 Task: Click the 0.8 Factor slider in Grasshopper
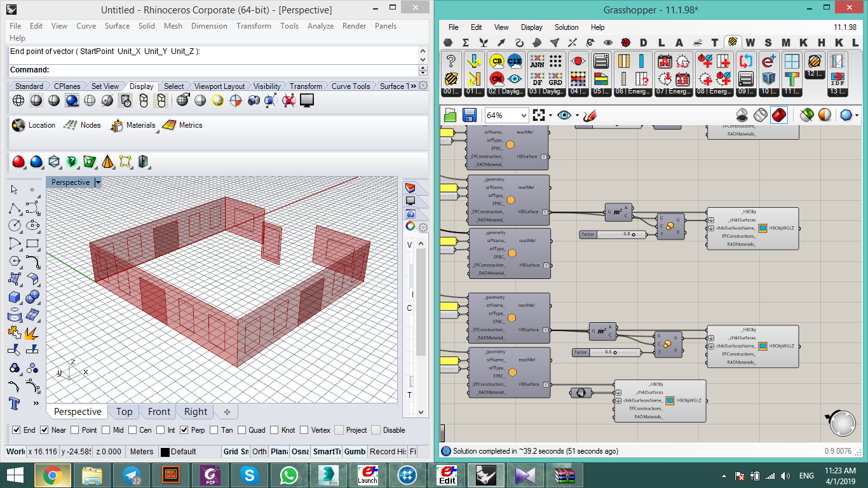click(613, 234)
